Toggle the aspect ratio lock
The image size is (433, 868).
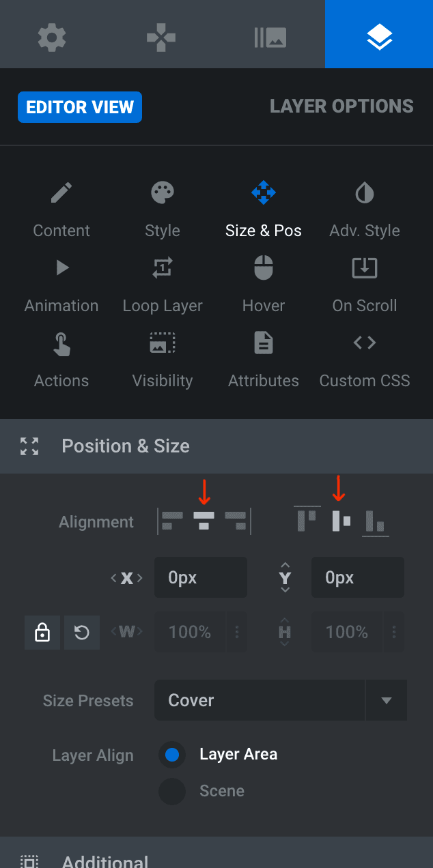[42, 633]
